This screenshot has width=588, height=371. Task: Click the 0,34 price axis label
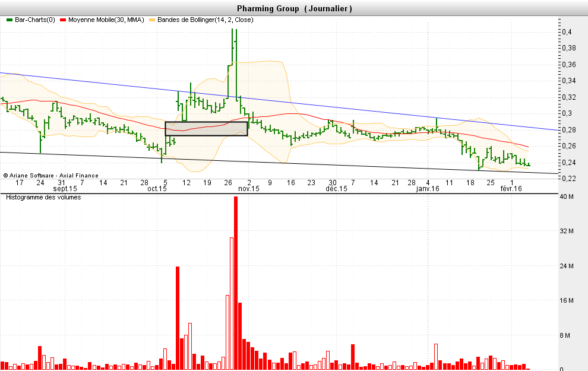click(569, 81)
